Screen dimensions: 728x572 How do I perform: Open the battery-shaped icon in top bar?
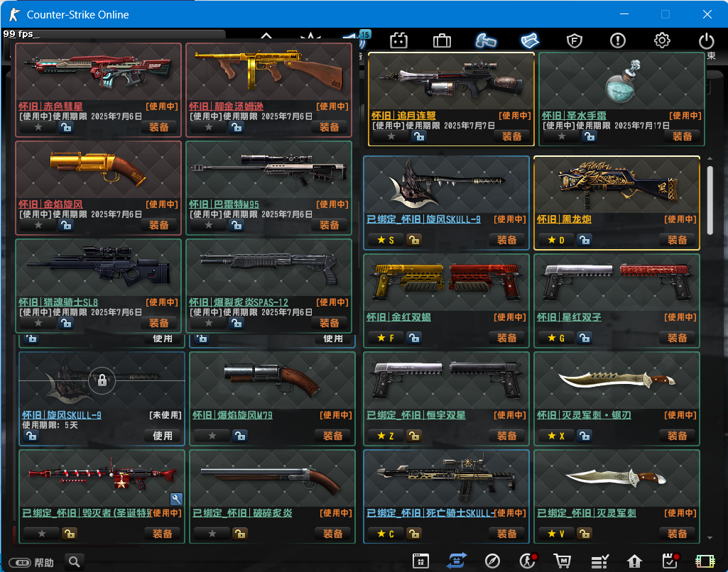coord(398,41)
